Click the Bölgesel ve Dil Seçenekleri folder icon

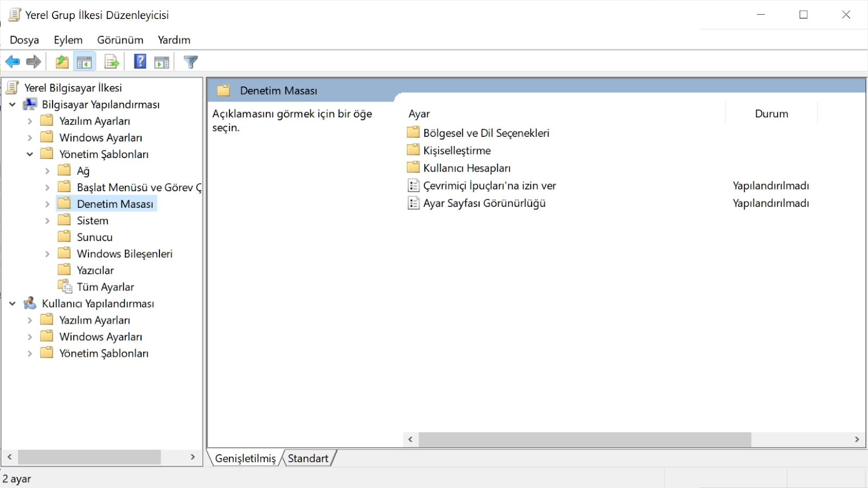coord(413,132)
